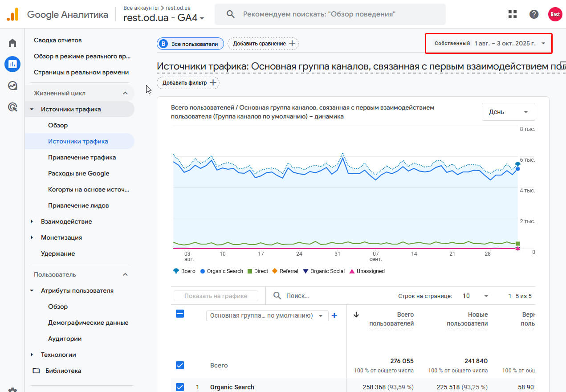The height and width of the screenshot is (392, 566).
Task: Uncheck the Organic Search row checkbox
Action: [x=180, y=387]
